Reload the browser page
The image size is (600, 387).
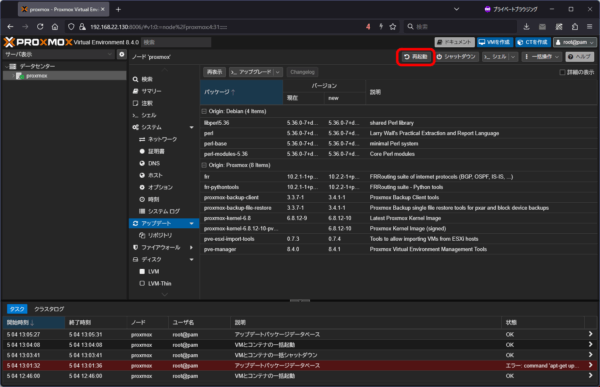pos(40,26)
